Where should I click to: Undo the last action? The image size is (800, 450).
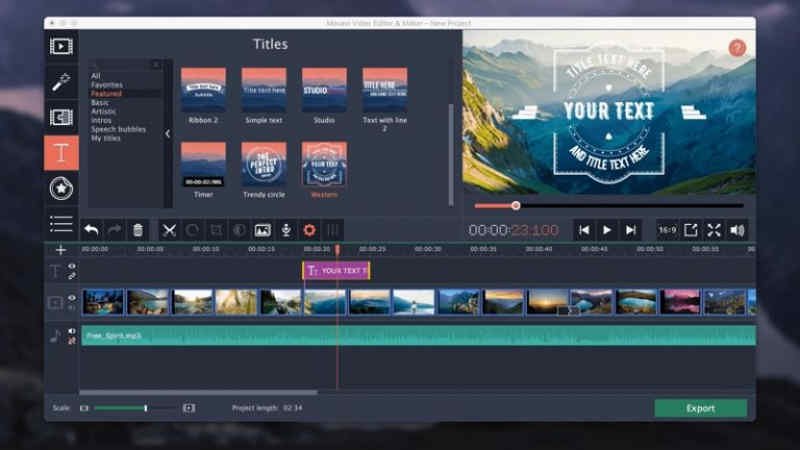[x=91, y=230]
